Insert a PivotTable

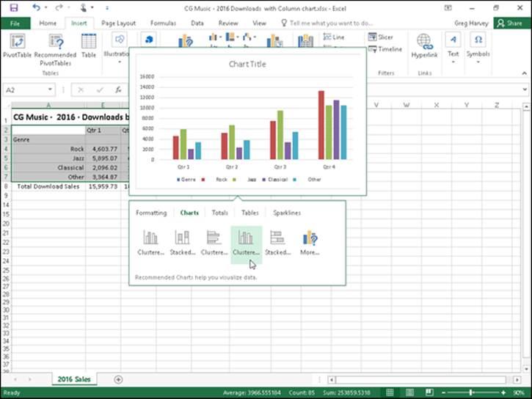[x=18, y=46]
